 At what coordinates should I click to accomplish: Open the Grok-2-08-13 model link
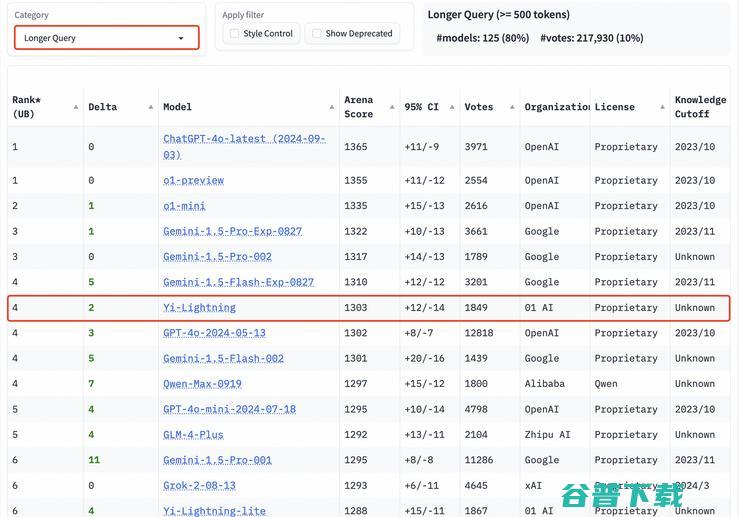click(199, 486)
